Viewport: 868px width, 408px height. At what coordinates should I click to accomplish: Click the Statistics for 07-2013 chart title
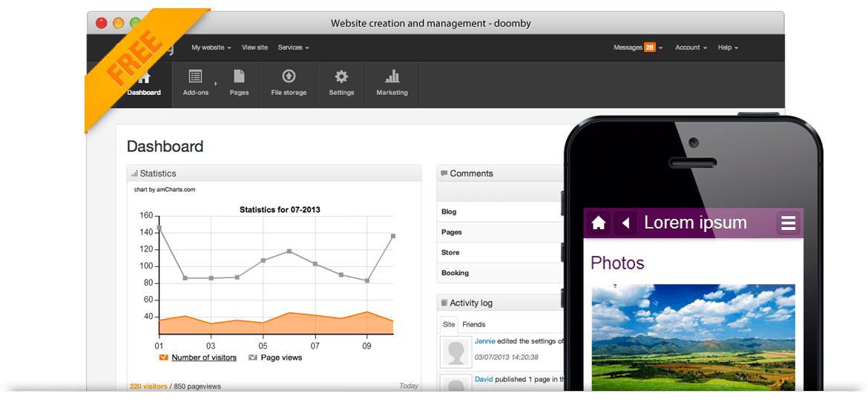(x=280, y=210)
